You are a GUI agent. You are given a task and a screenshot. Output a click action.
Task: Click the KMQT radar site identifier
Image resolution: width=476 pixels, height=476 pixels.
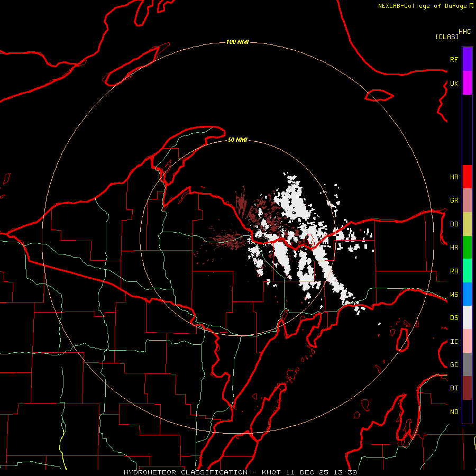[271, 472]
